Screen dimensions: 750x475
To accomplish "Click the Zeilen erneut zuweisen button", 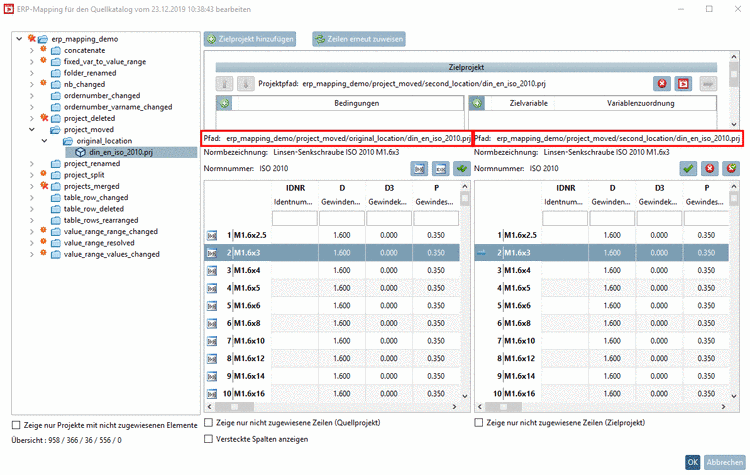I will point(359,39).
